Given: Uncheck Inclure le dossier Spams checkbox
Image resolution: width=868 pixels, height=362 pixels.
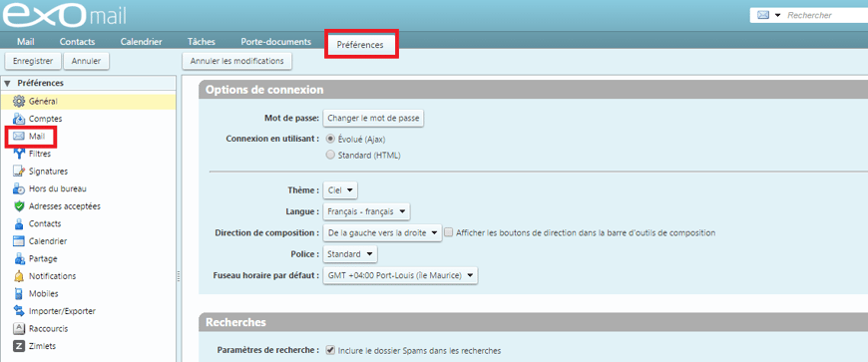Looking at the screenshot, I should 330,350.
